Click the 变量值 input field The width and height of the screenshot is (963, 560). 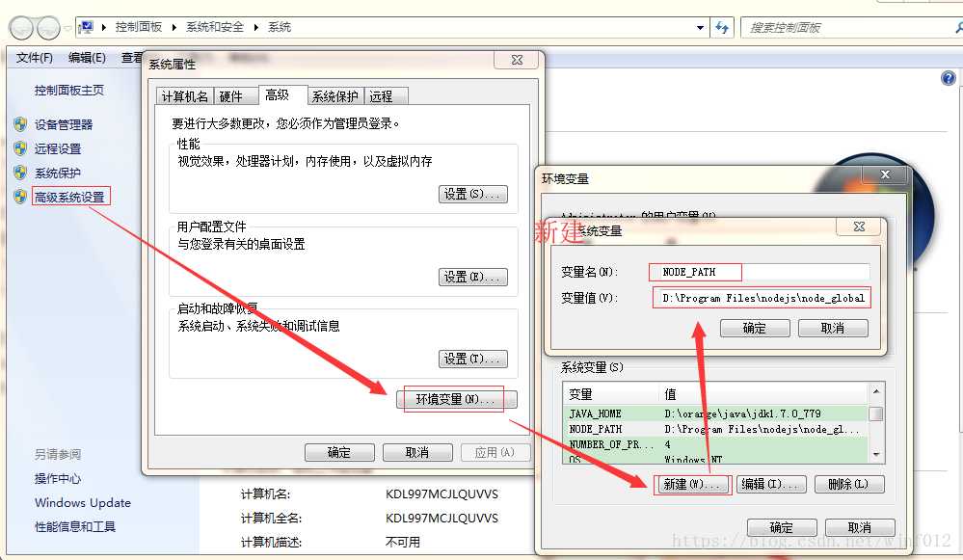click(761, 298)
